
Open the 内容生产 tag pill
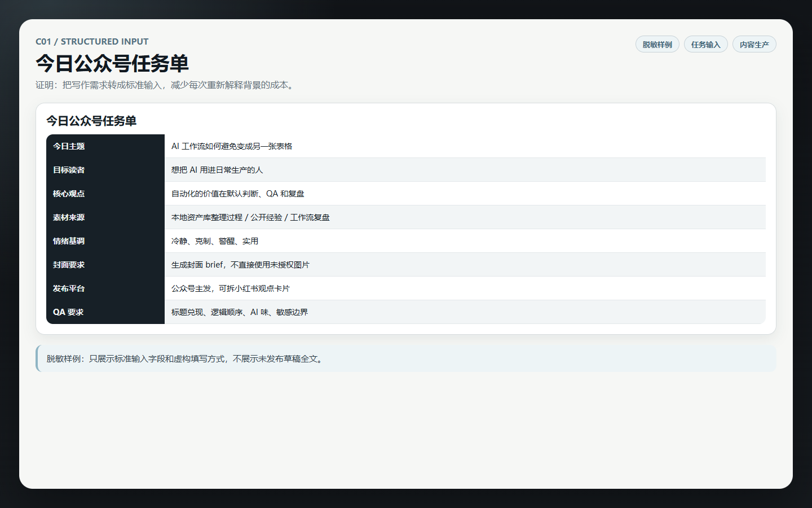pos(754,45)
